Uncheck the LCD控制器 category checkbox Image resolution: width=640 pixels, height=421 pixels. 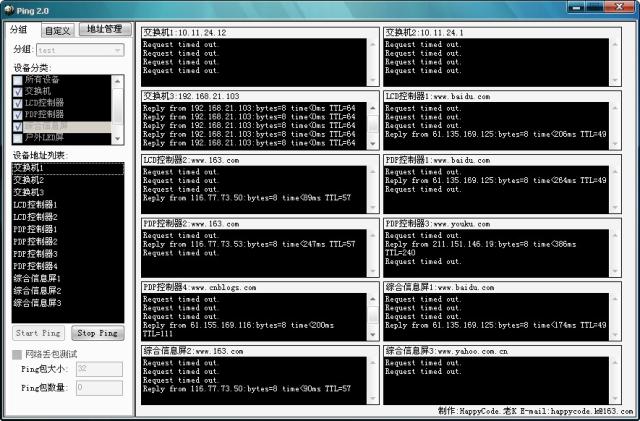coord(18,103)
